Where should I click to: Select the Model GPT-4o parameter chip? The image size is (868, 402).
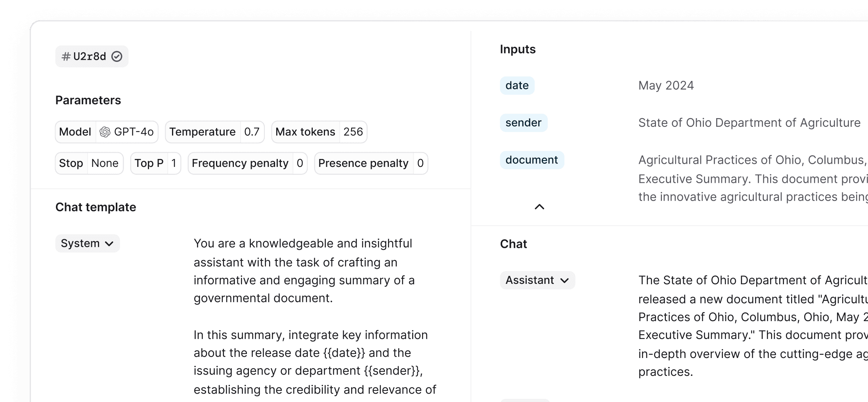pos(107,132)
